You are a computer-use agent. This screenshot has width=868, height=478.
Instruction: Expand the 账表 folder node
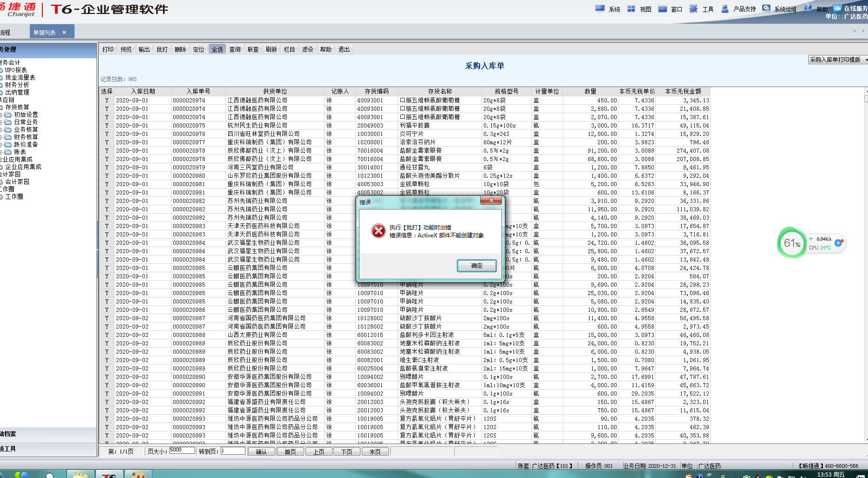pyautogui.click(x=1, y=152)
